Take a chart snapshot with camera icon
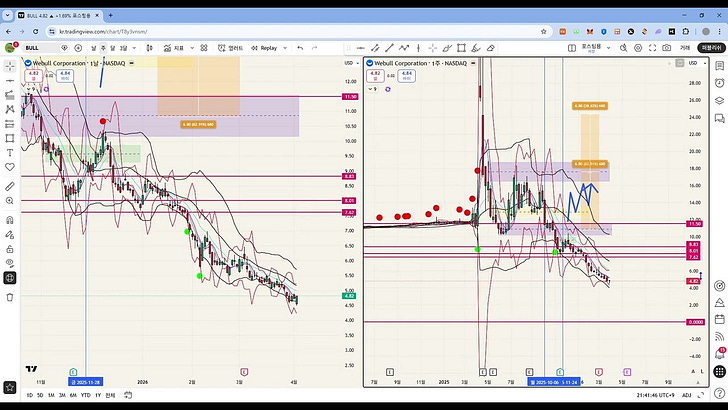This screenshot has height=410, width=728. 667,48
